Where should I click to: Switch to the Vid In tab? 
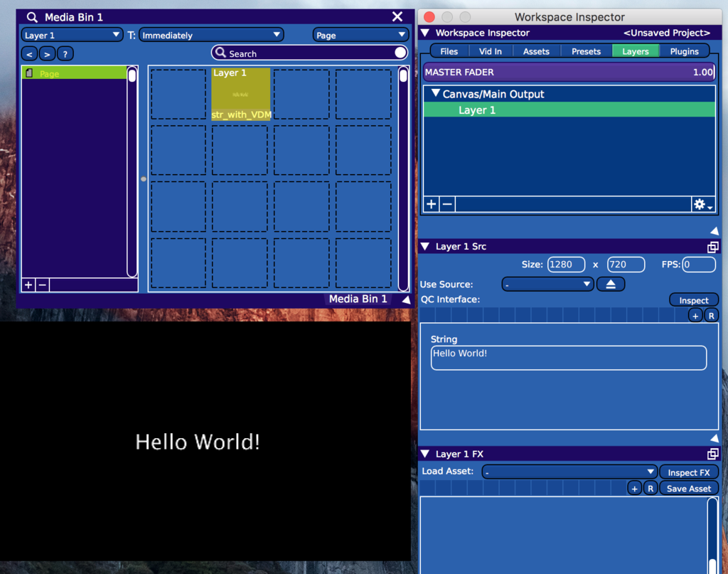coord(491,51)
